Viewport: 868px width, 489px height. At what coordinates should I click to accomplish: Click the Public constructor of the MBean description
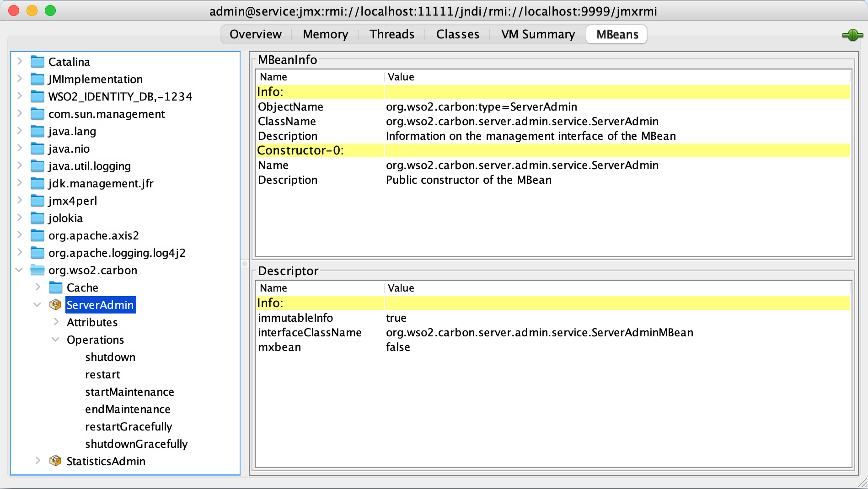tap(469, 180)
